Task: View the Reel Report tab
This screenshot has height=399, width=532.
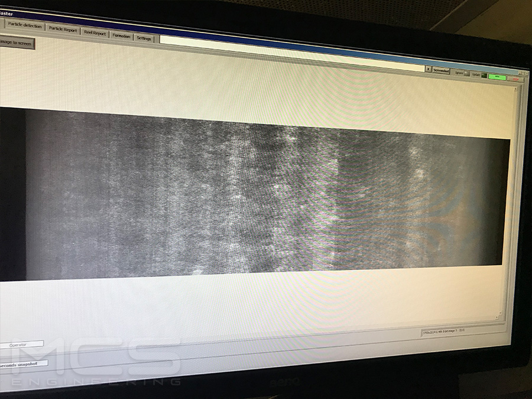Action: (95, 33)
